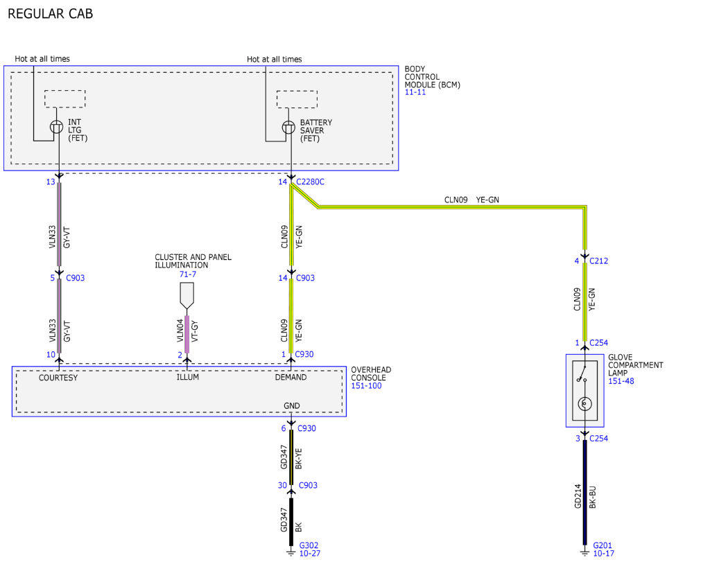Click the INT LTG FET symbol
Screen dimensions: 728x562
click(x=57, y=127)
